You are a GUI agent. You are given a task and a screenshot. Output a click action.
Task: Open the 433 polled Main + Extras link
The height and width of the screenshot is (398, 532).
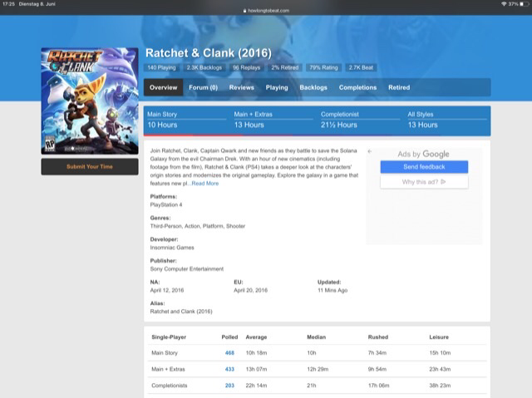[x=229, y=369]
